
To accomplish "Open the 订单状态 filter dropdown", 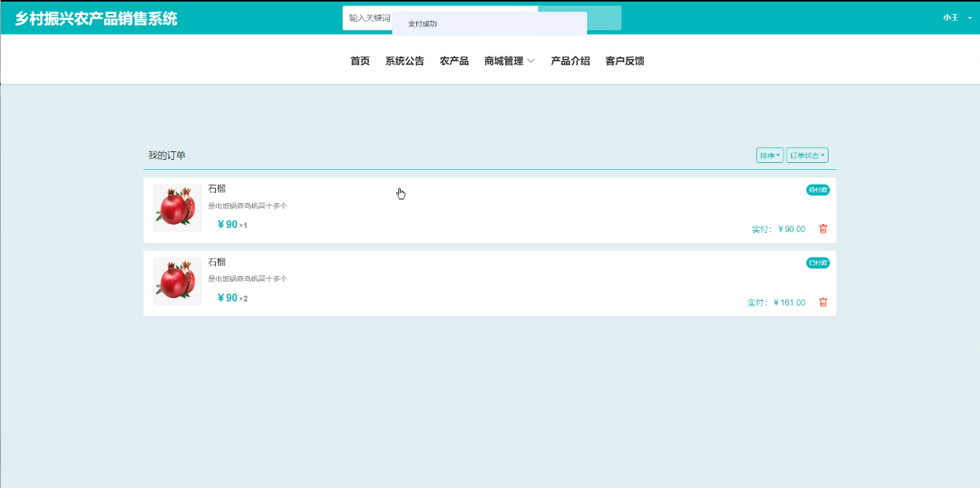I will coord(807,155).
